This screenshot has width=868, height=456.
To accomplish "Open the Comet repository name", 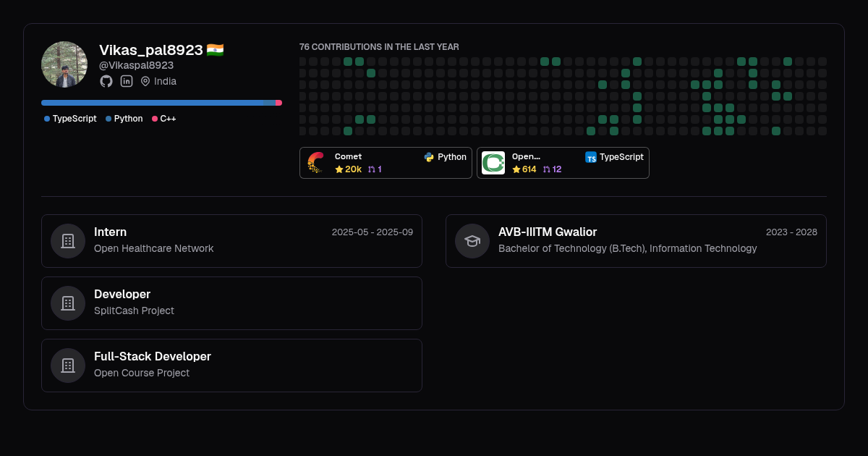I will pos(348,156).
